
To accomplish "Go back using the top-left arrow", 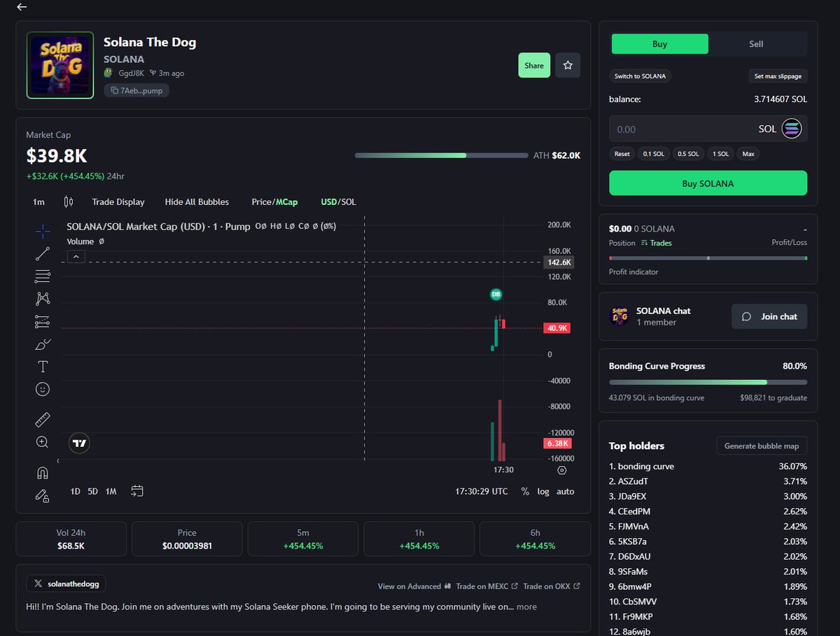I will tap(22, 7).
